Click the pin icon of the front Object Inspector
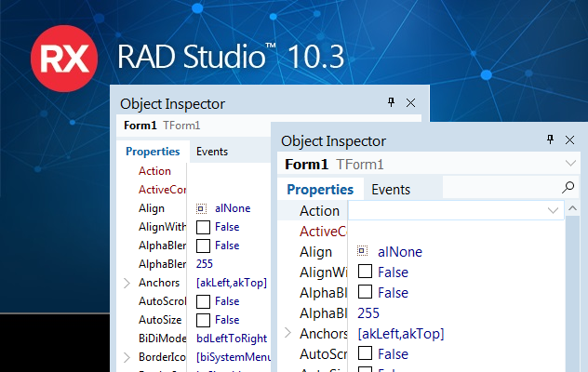The width and height of the screenshot is (588, 372). click(x=550, y=139)
